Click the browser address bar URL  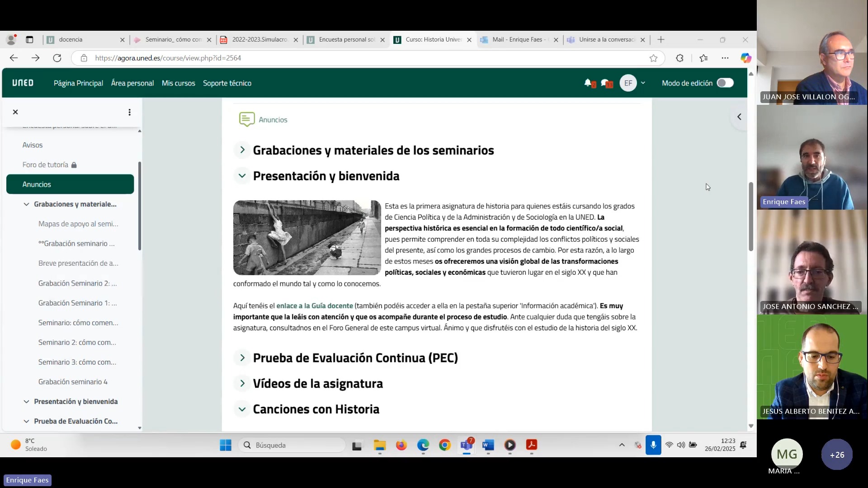(x=168, y=58)
